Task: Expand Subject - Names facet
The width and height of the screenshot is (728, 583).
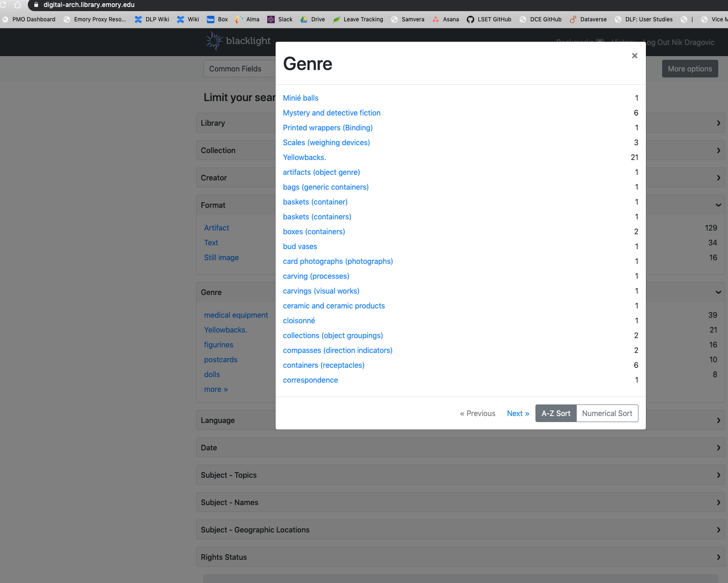Action: 460,502
